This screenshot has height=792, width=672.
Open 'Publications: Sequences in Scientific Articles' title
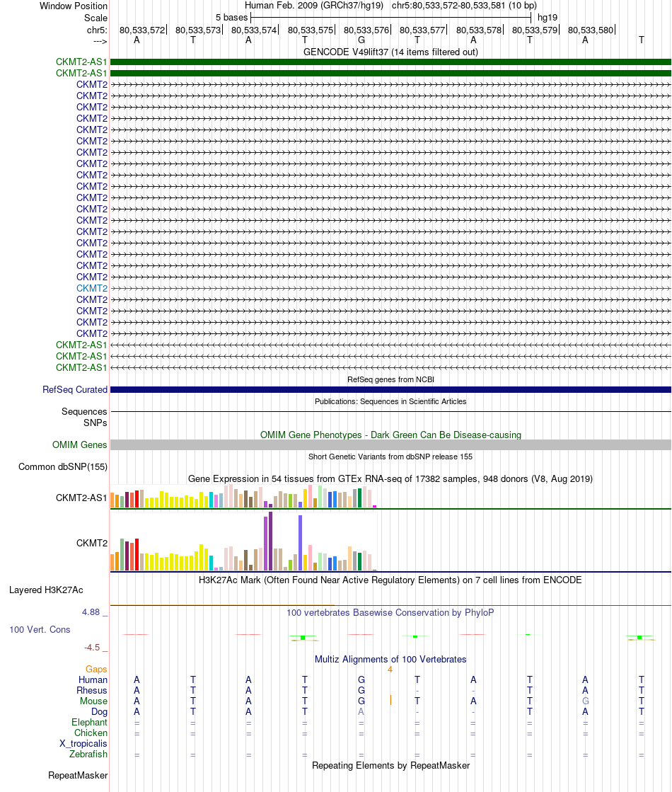390,401
